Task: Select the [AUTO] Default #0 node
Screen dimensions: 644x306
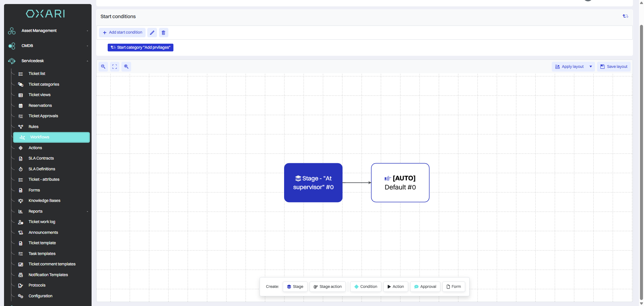Action: 400,183
